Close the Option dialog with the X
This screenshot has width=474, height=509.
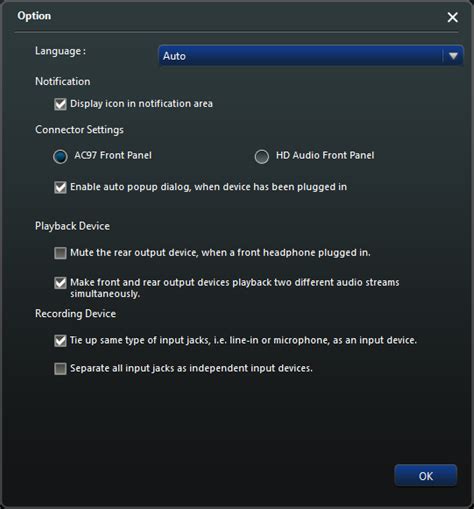tap(452, 17)
